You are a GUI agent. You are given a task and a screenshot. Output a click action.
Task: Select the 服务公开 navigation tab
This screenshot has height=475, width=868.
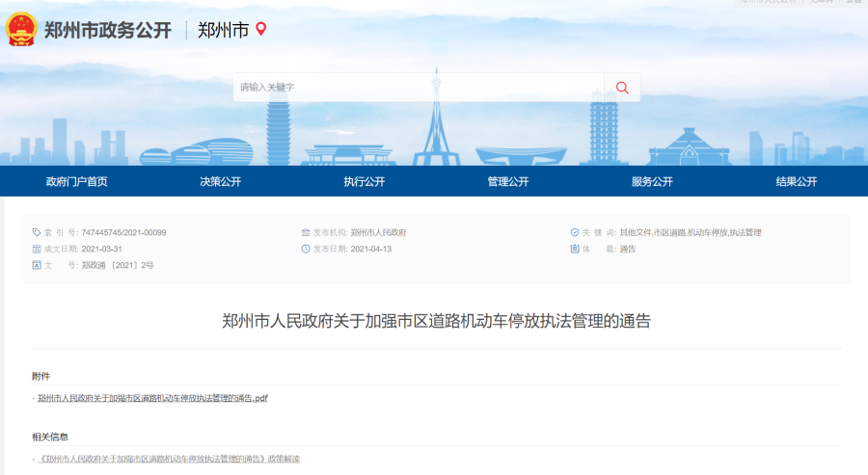652,181
